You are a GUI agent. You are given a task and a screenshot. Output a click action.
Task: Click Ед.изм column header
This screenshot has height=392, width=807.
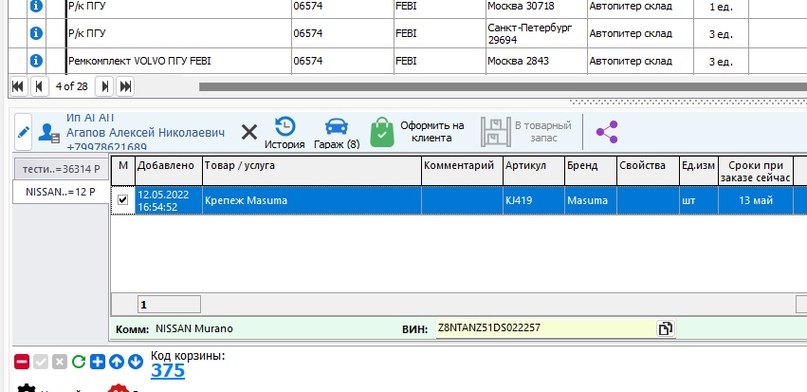[x=698, y=171]
